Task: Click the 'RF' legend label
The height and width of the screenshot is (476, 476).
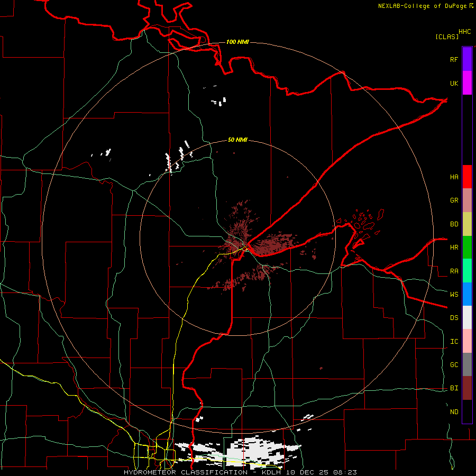Action: (x=454, y=59)
